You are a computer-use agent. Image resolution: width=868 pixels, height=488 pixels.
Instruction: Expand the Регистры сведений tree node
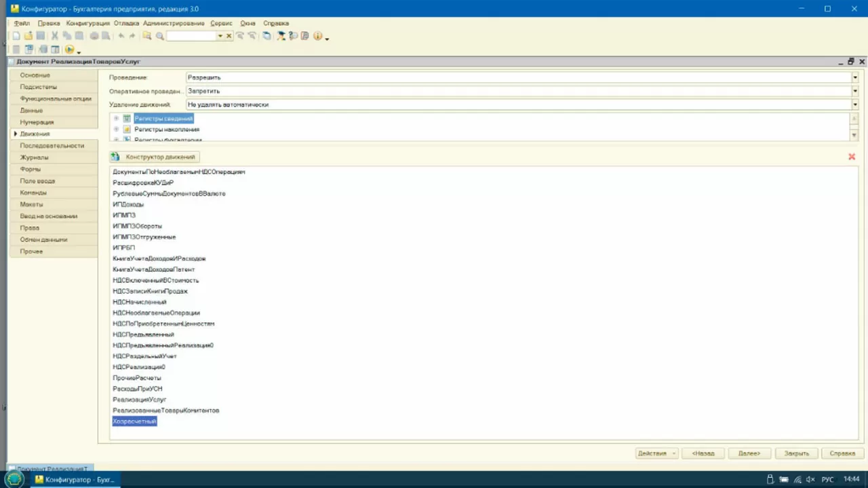(x=116, y=118)
